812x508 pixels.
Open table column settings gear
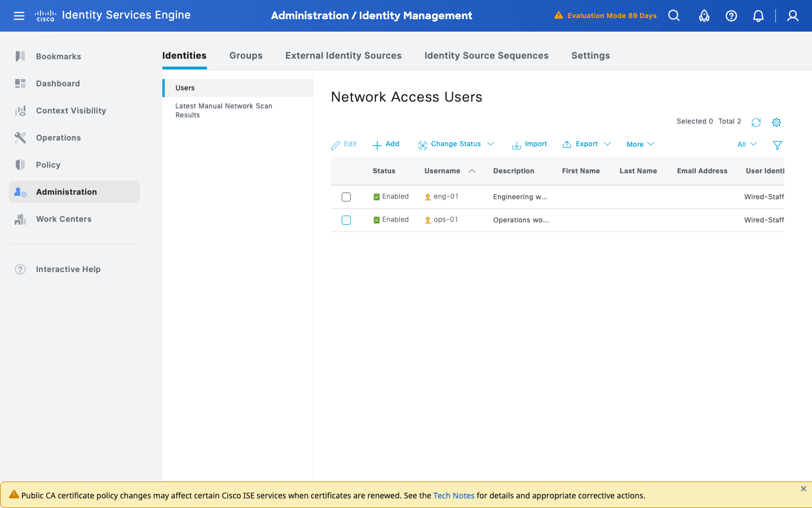[776, 122]
